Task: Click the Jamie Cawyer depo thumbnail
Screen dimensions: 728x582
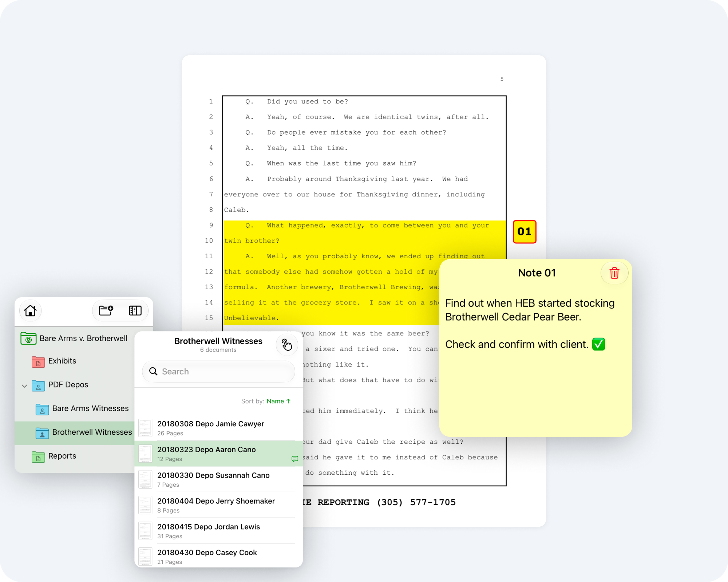Action: [x=145, y=428]
